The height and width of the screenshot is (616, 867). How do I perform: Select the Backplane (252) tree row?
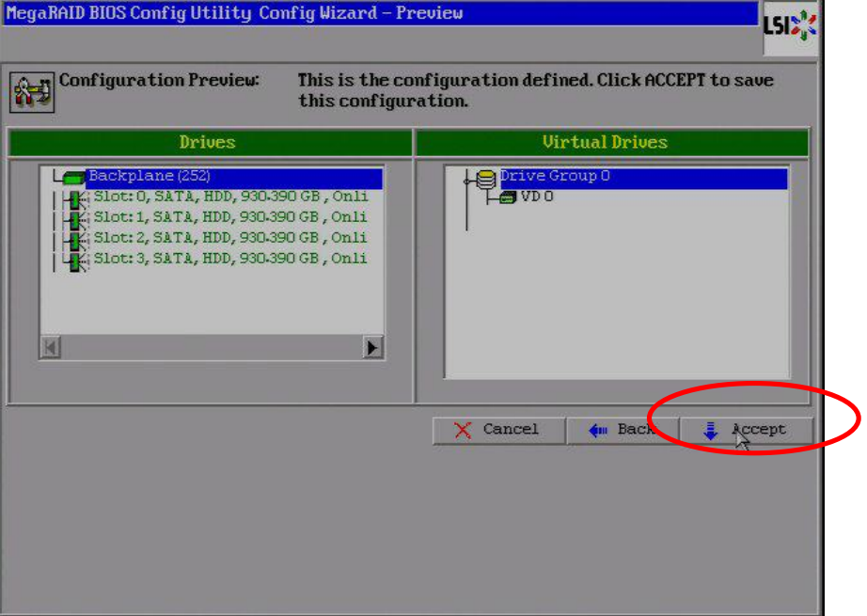point(234,177)
